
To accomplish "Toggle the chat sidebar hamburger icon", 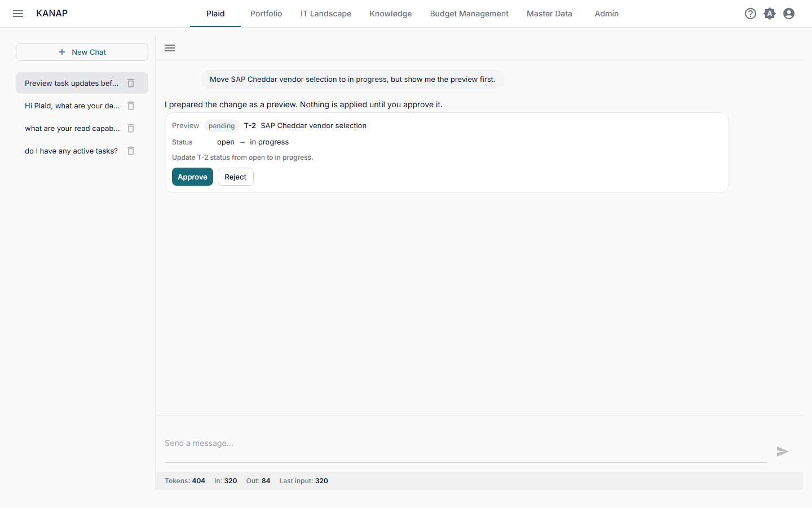I will (x=170, y=48).
